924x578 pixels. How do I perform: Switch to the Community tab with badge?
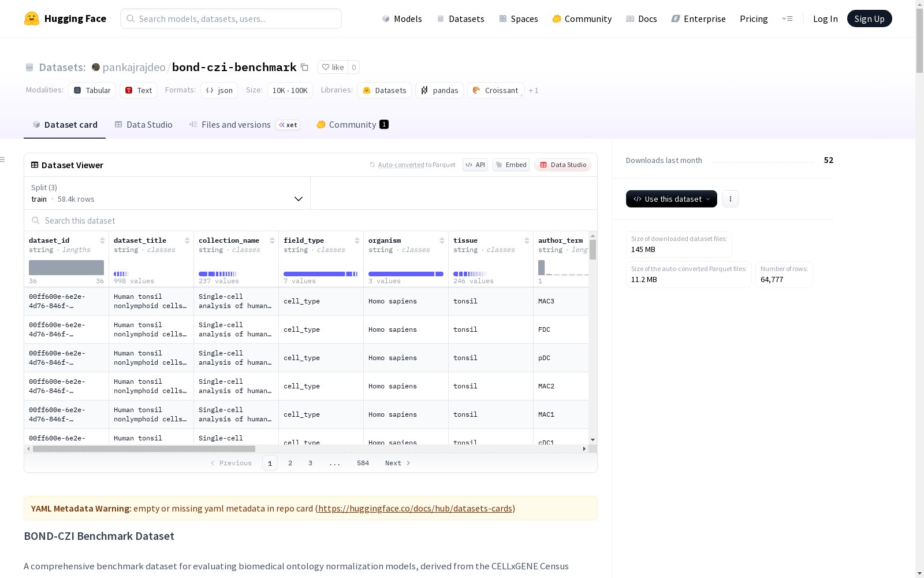352,125
